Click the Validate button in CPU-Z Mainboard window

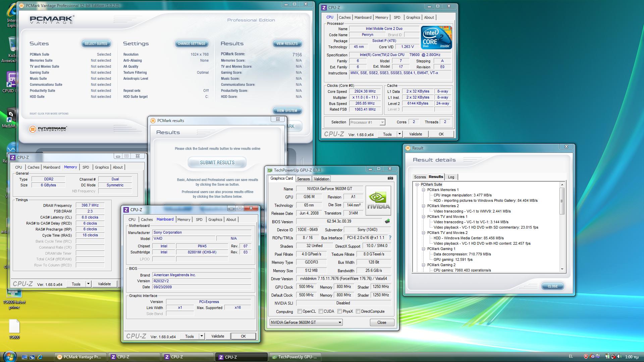coord(218,336)
